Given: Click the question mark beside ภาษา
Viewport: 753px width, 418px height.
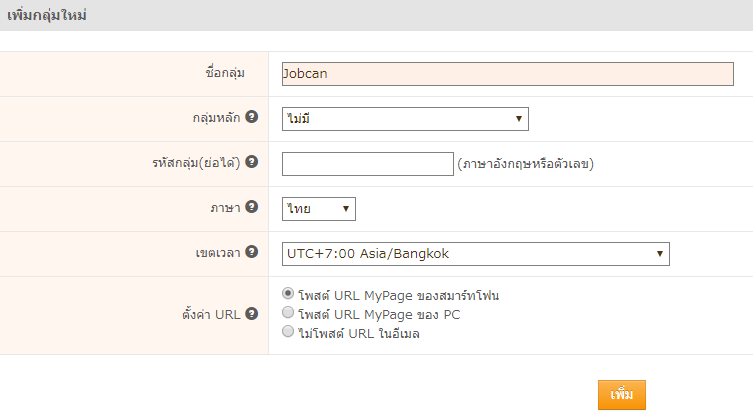Looking at the screenshot, I should [252, 207].
